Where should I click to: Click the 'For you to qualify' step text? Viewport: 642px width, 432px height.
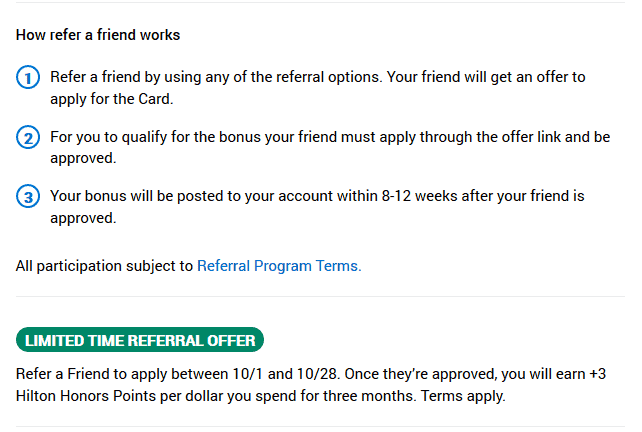330,147
